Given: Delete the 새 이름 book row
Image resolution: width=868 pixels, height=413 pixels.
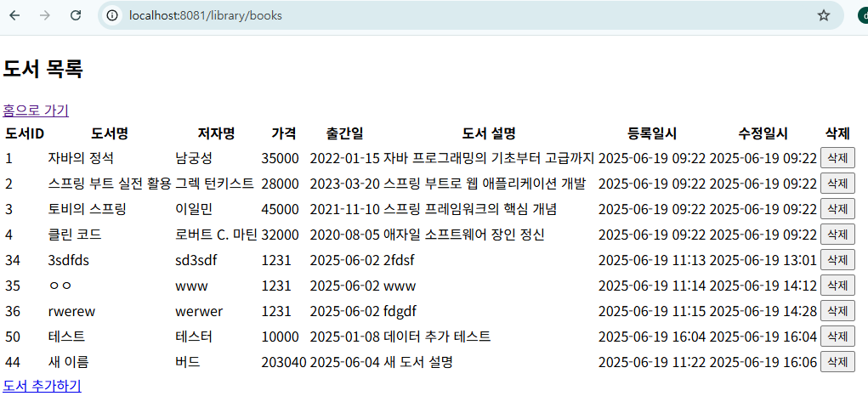Looking at the screenshot, I should (837, 361).
